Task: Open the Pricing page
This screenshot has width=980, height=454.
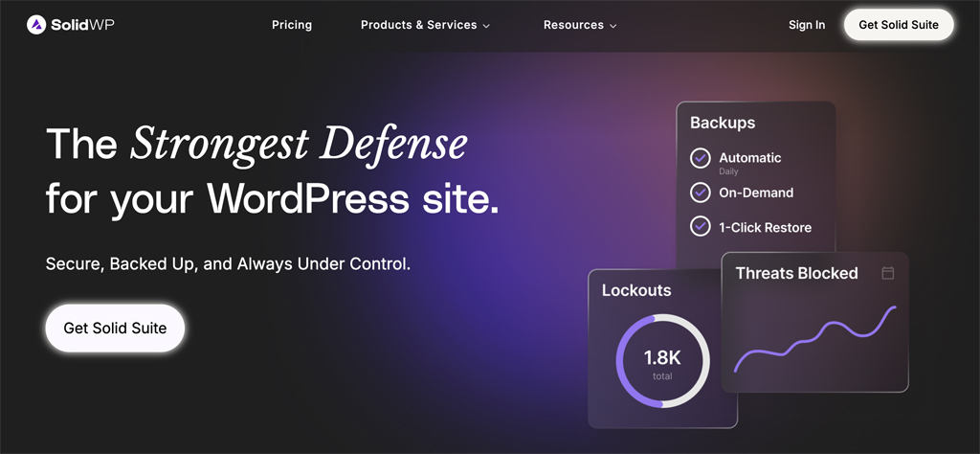Action: (292, 25)
